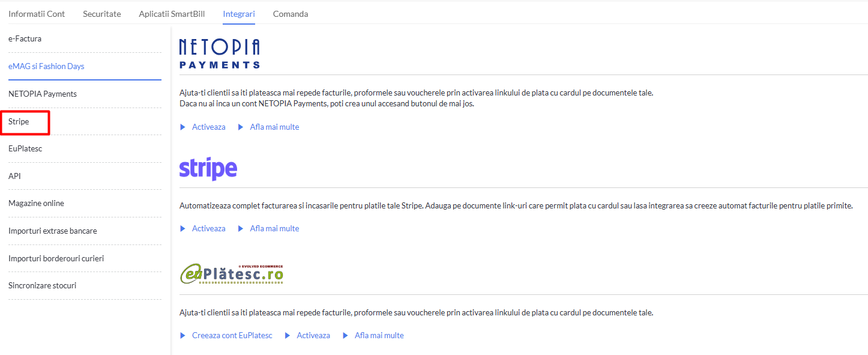Click triangle icon before EuPlatesc Afla mai multe
Image resolution: width=868 pixels, height=355 pixels.
346,336
